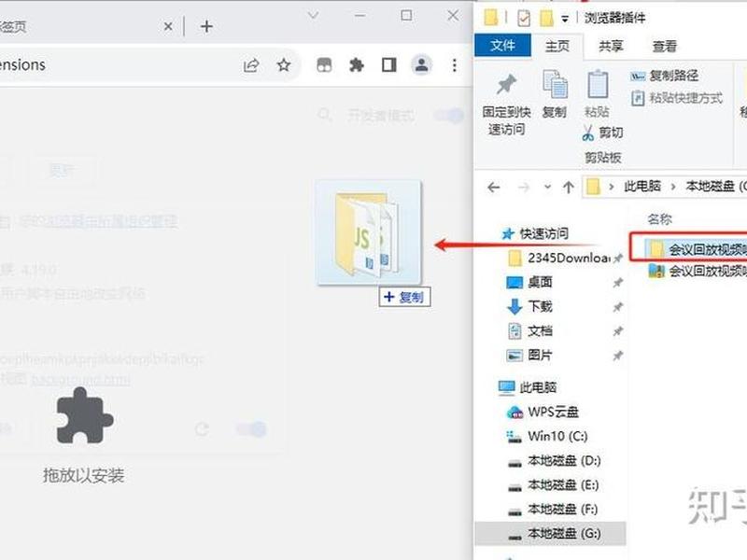Click 固定到快速访问 pin icon

click(506, 85)
